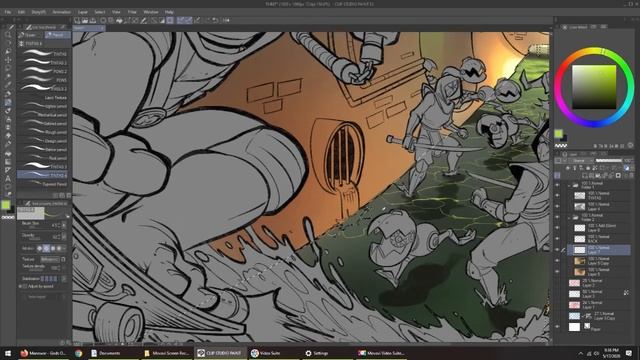Click Open file icon in command bar

(85, 20)
